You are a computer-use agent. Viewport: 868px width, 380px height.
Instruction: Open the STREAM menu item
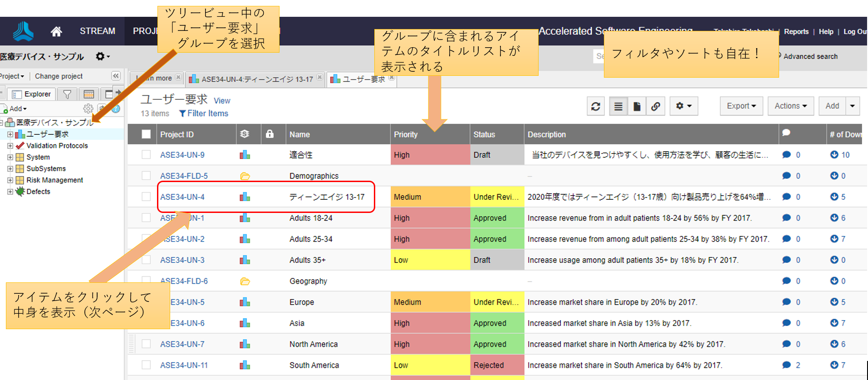[97, 31]
